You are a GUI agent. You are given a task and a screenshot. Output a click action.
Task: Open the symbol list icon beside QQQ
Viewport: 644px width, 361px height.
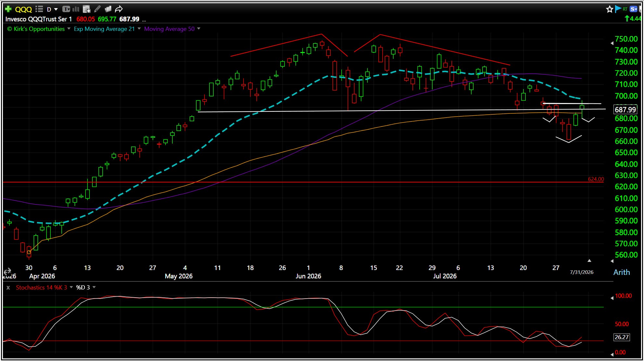[39, 9]
